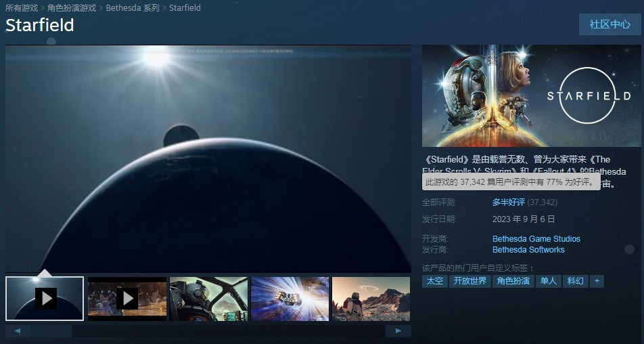Viewport: 644px width, 344px height.
Task: Select the 开放世界 tag
Action: point(469,280)
